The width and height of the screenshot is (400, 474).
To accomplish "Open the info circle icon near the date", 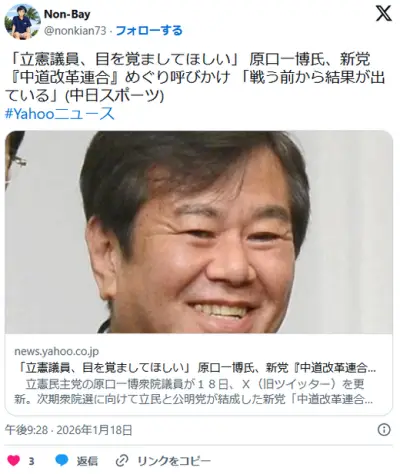I will tap(384, 430).
